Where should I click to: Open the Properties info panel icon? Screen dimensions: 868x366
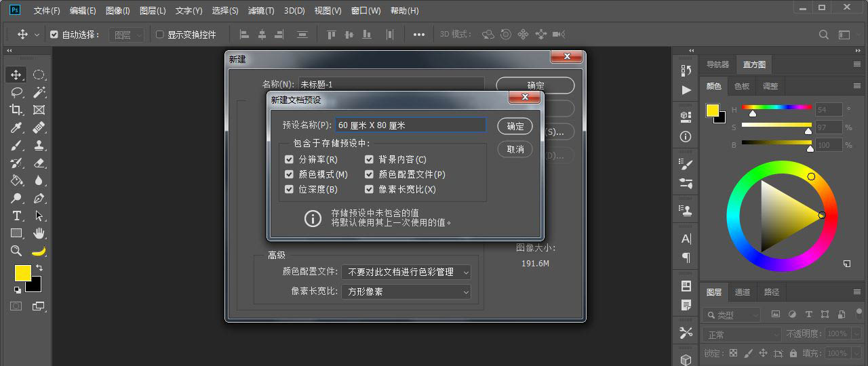686,136
